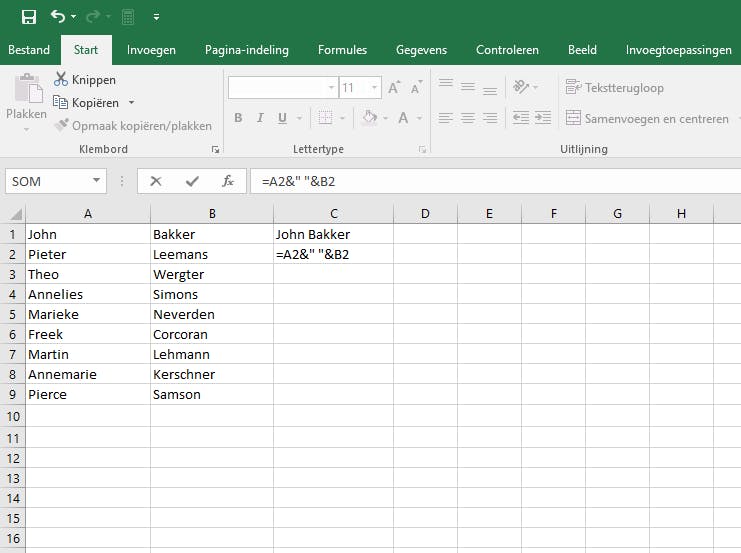Screen dimensions: 741x553
Task: Open Insert Function via the fx icon
Action: pos(228,181)
